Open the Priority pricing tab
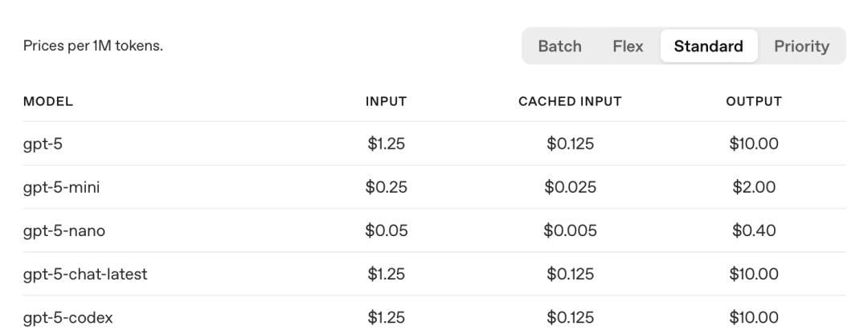This screenshot has width=868, height=334. tap(801, 46)
